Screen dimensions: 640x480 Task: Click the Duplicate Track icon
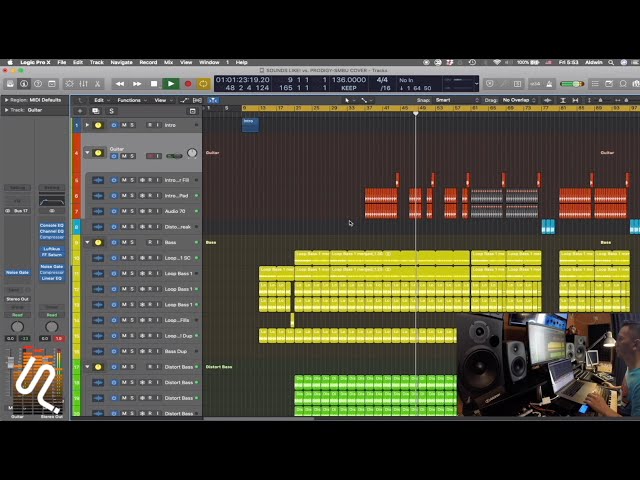pos(96,111)
